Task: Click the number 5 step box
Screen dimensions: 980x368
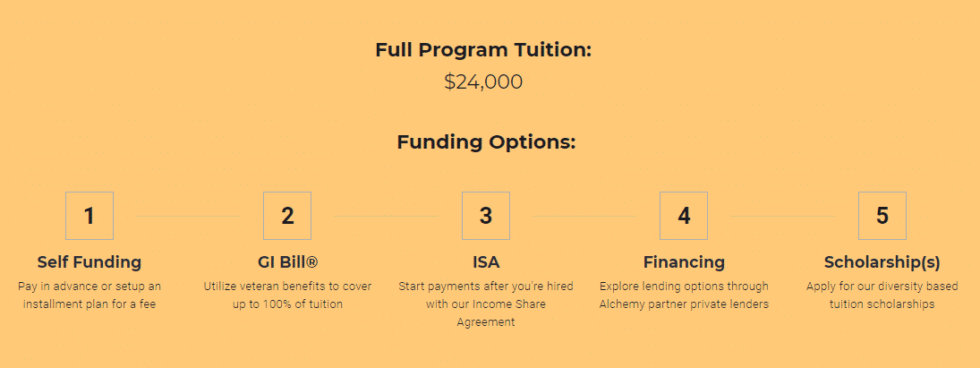Action: [x=882, y=216]
